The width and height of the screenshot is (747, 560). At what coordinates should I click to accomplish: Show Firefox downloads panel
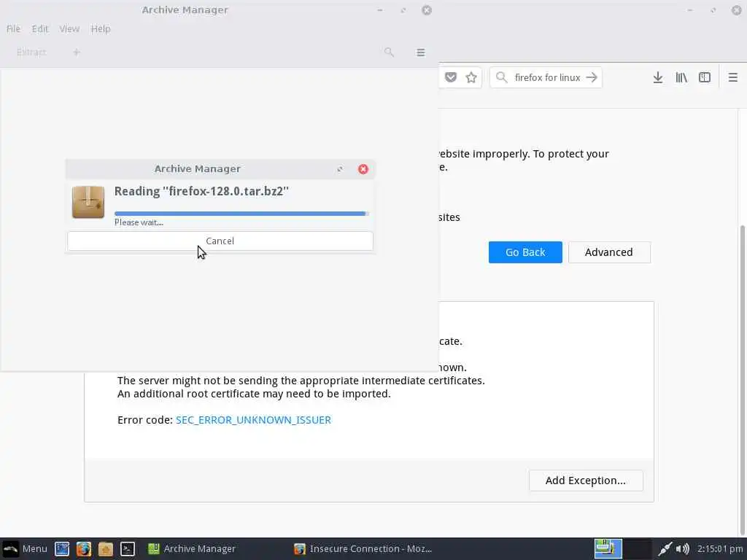[658, 77]
